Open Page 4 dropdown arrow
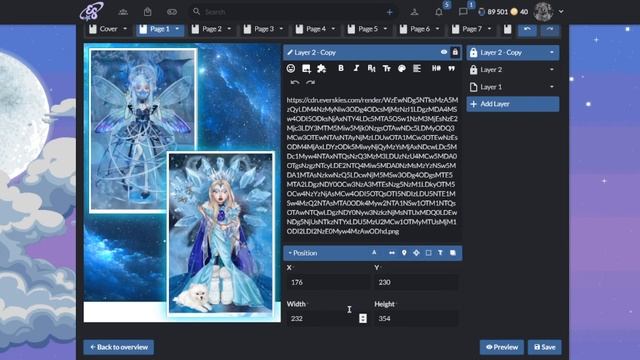640x360 pixels. [333, 29]
